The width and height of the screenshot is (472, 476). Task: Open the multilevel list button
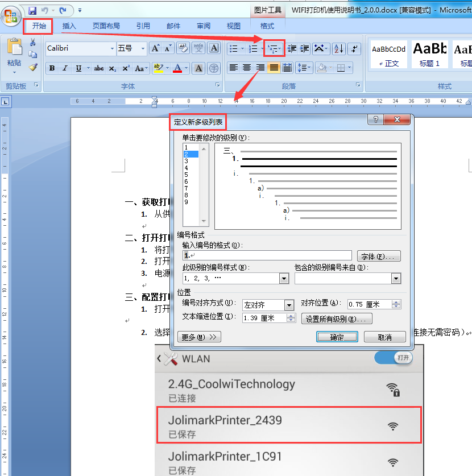point(274,48)
